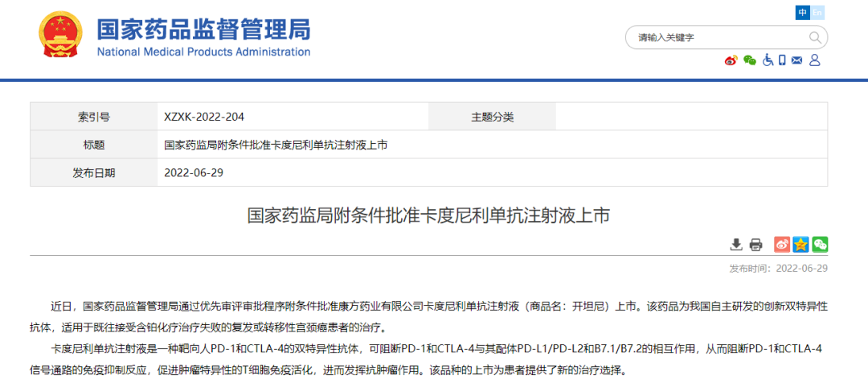Viewport: 868px width, 391px height.
Task: Share article to QZone star button
Action: 800,245
